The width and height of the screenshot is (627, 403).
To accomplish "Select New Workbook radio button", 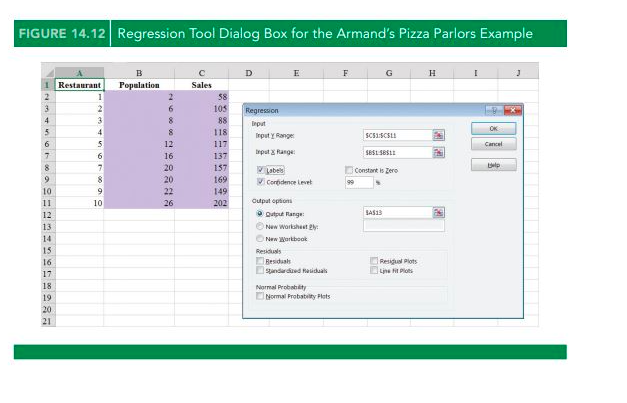I will (260, 239).
